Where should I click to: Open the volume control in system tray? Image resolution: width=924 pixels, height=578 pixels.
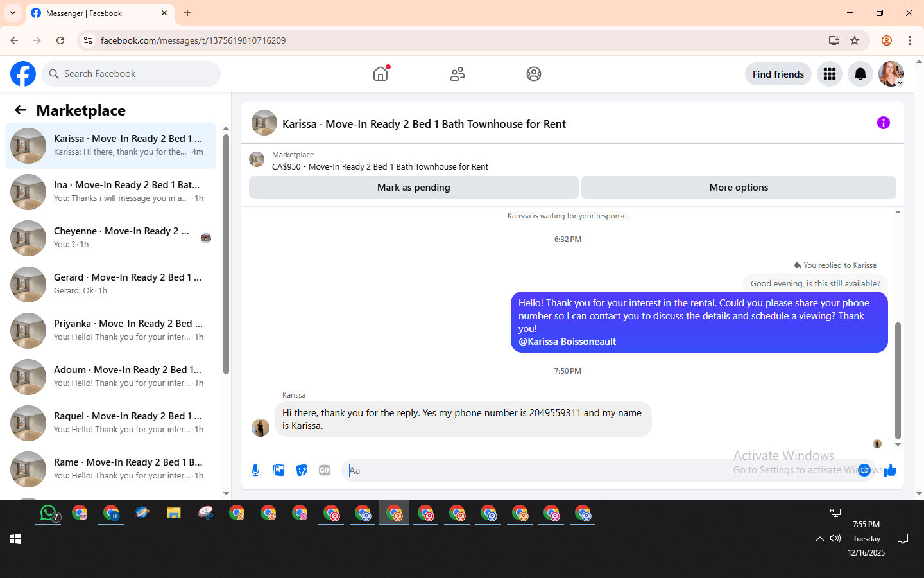coord(835,538)
